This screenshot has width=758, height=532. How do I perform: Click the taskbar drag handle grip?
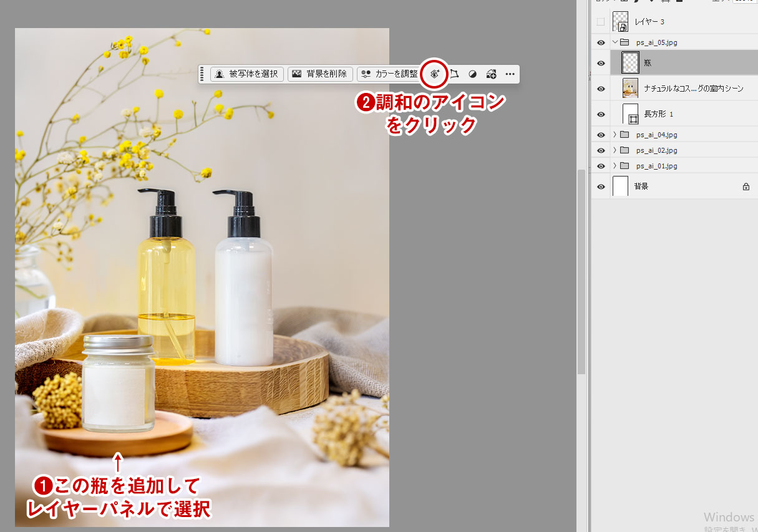click(202, 74)
